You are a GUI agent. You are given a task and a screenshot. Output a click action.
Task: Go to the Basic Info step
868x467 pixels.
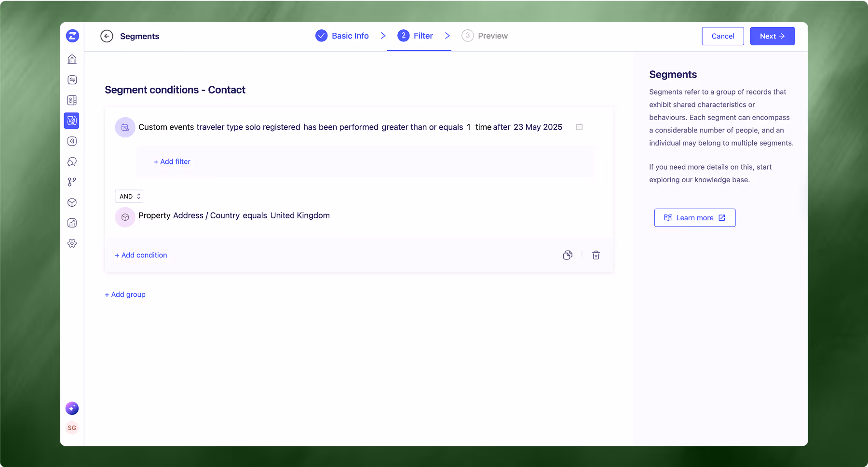click(x=342, y=36)
